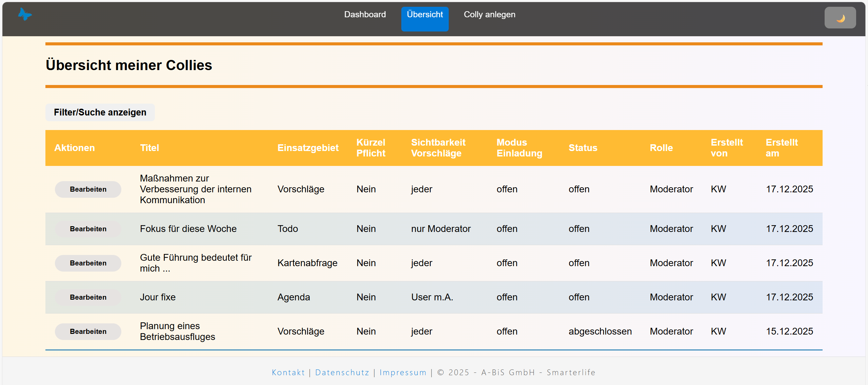Viewport: 868px width, 385px height.
Task: Click Bearbeiten in the Jour fixe row
Action: click(88, 297)
